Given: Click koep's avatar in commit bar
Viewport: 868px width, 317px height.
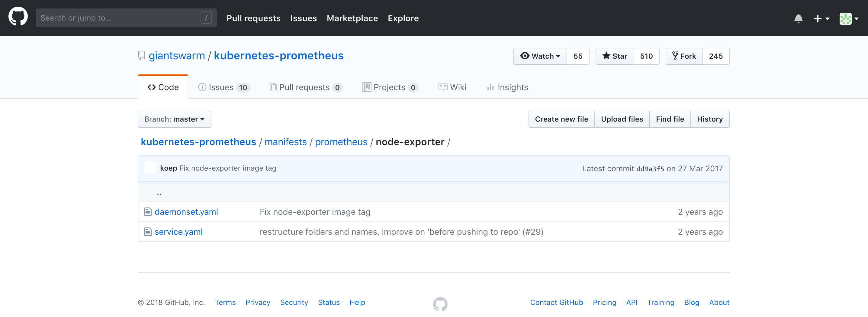Looking at the screenshot, I should pyautogui.click(x=150, y=168).
